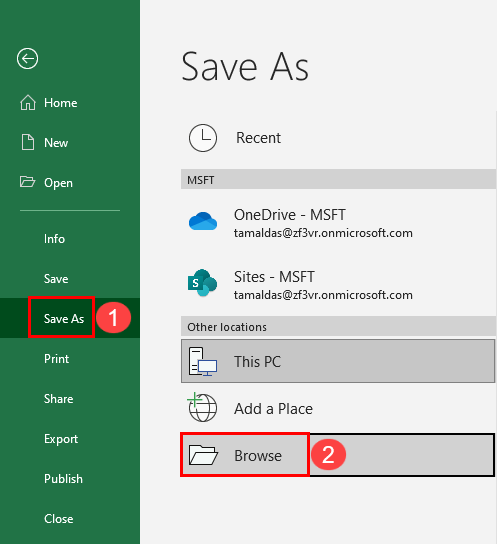Viewport: 497px width, 544px height.
Task: Select Save in the sidebar
Action: (56, 279)
